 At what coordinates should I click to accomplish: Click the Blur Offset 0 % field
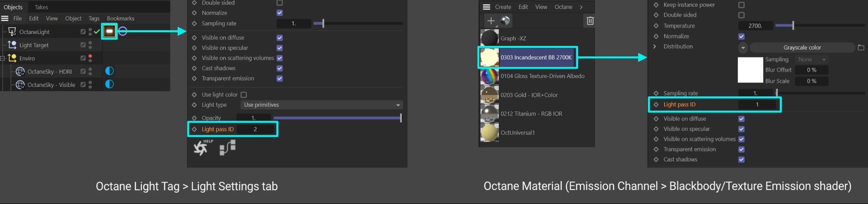click(812, 70)
